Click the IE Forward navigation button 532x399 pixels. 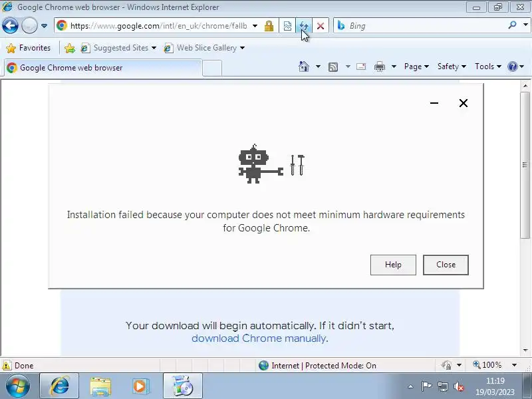(x=29, y=25)
